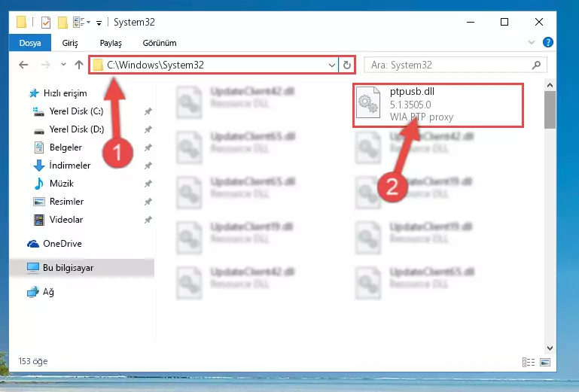This screenshot has width=579, height=392.
Task: Maximize the System32 window
Action: pyautogui.click(x=504, y=22)
